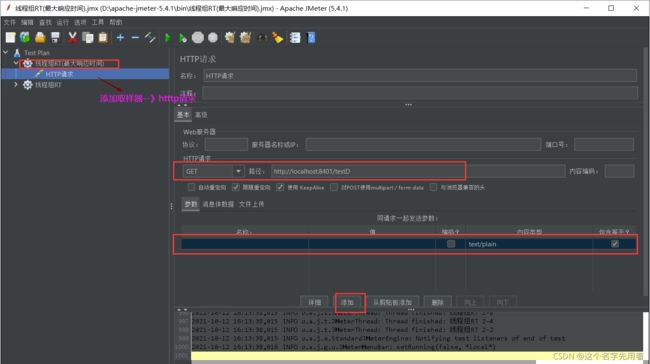This screenshot has width=650, height=364.
Task: Open the 选项 menu
Action: point(80,22)
